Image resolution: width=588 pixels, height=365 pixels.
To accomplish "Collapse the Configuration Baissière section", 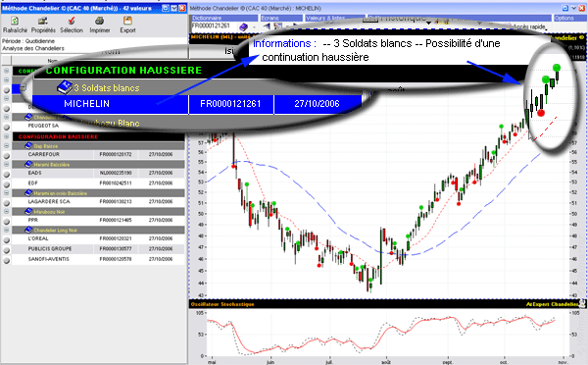I will tap(7, 136).
